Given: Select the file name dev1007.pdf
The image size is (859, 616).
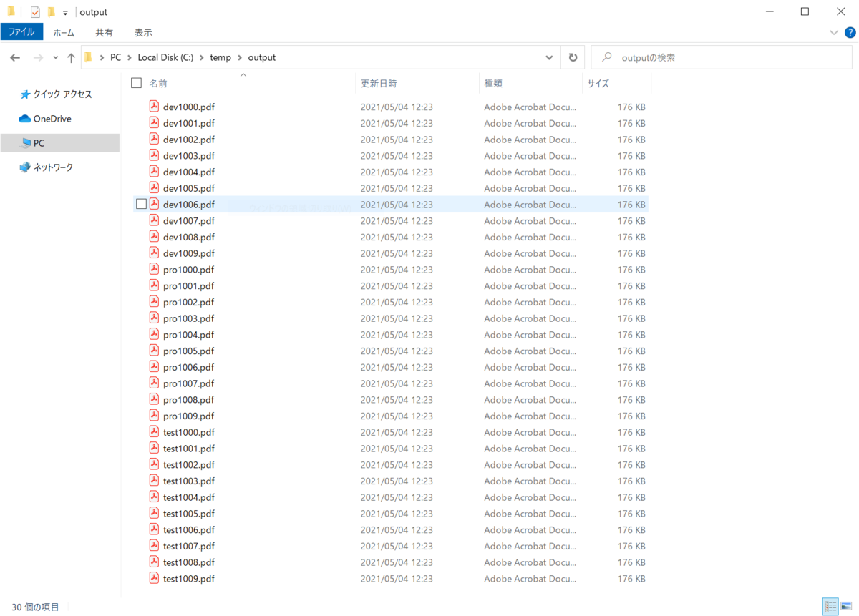Looking at the screenshot, I should pos(189,220).
